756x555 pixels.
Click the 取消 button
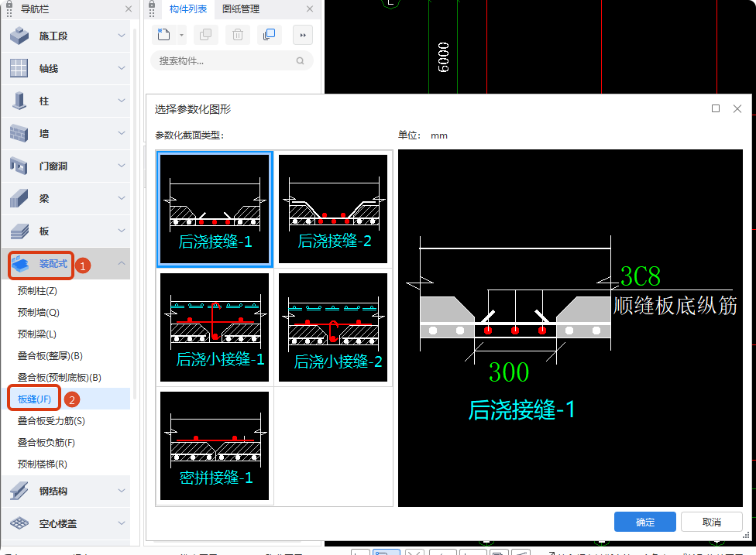712,522
